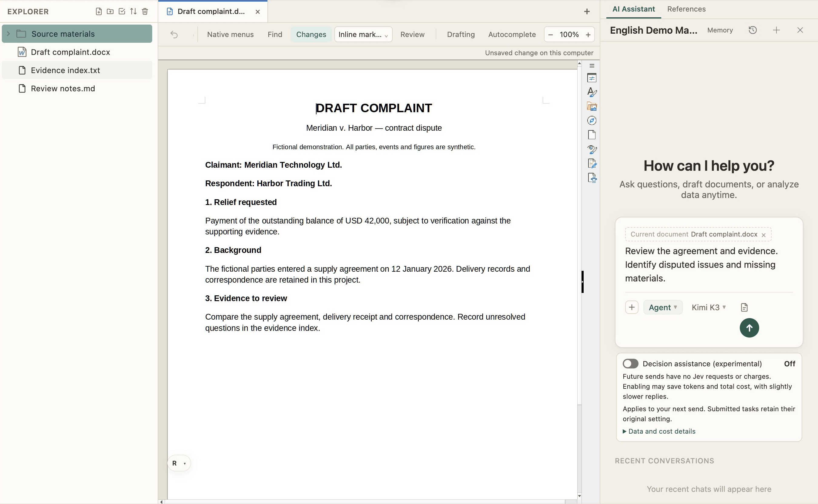Open the Navigator compass sidebar icon

point(592,120)
